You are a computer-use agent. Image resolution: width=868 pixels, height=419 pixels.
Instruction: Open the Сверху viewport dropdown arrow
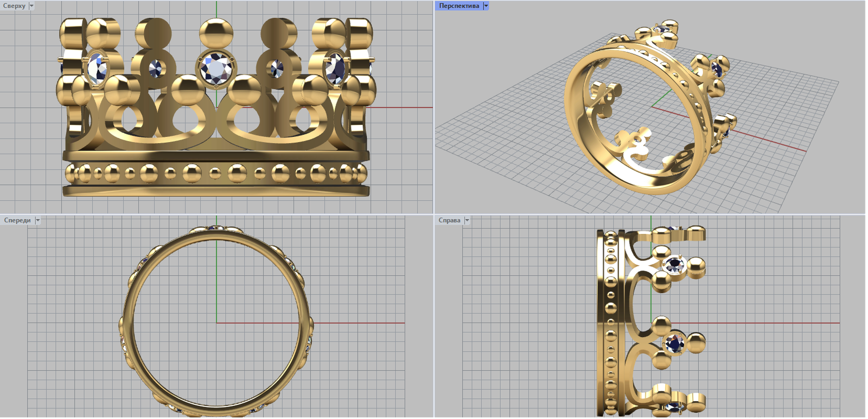(x=31, y=6)
